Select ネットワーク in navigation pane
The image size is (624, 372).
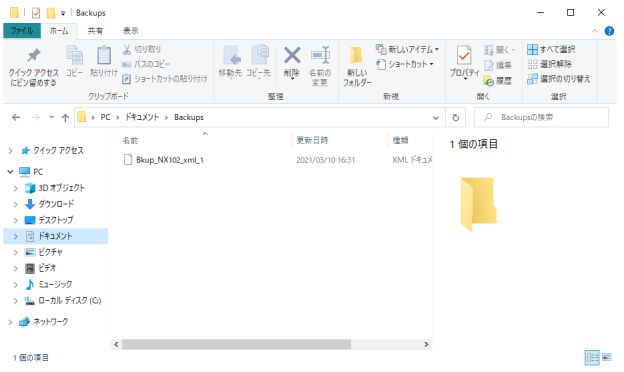pyautogui.click(x=51, y=321)
